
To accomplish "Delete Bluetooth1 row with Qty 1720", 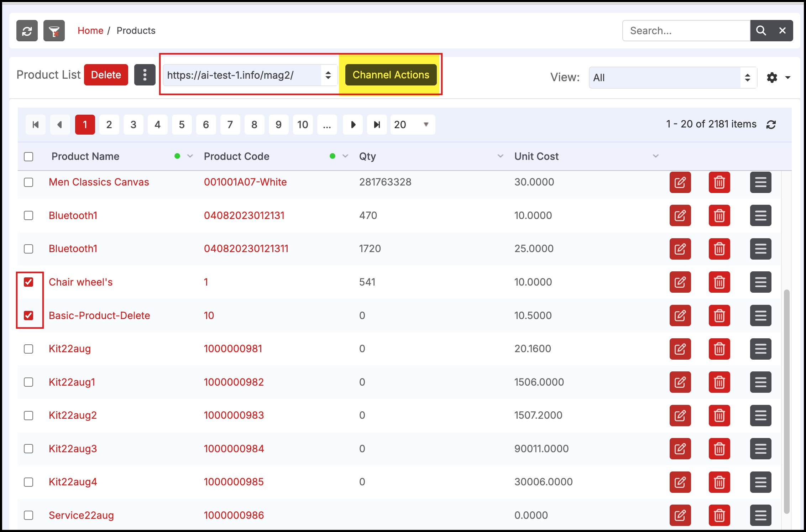I will point(719,249).
